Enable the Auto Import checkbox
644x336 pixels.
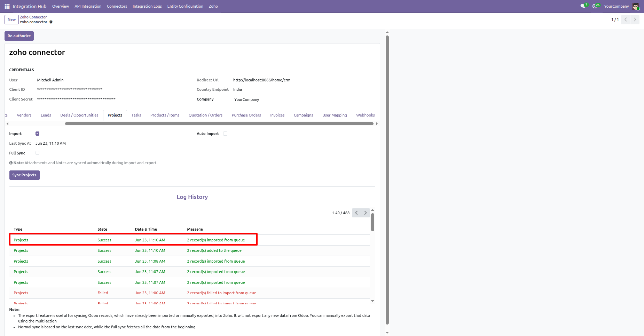[x=225, y=134]
